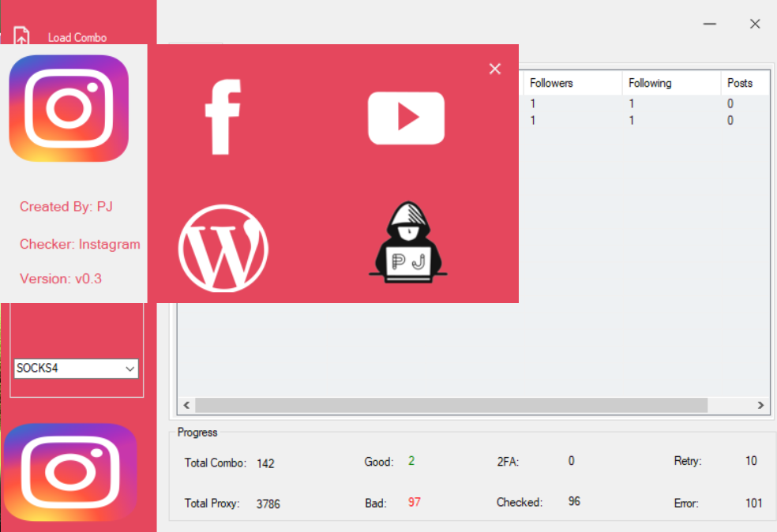Click the Followers column header
This screenshot has height=532, width=777.
point(572,83)
